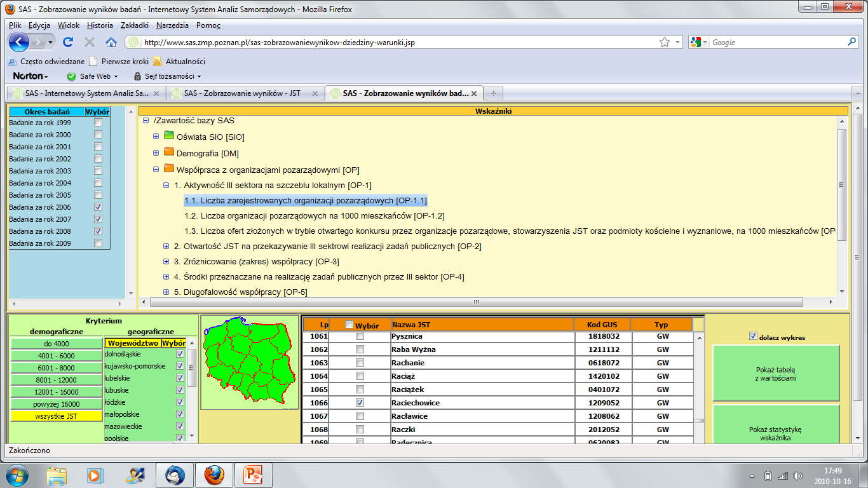Click the green Oświata SIO folder icon
This screenshot has height=488, width=868.
169,135
